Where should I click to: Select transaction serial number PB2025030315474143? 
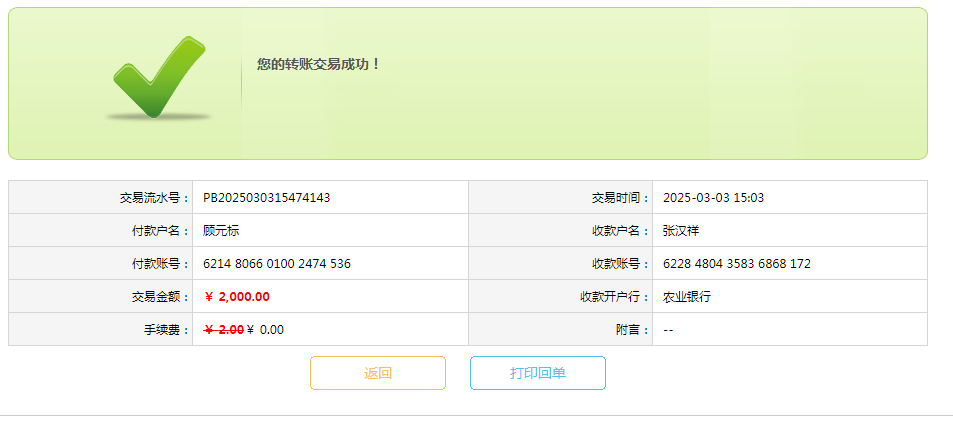point(267,198)
